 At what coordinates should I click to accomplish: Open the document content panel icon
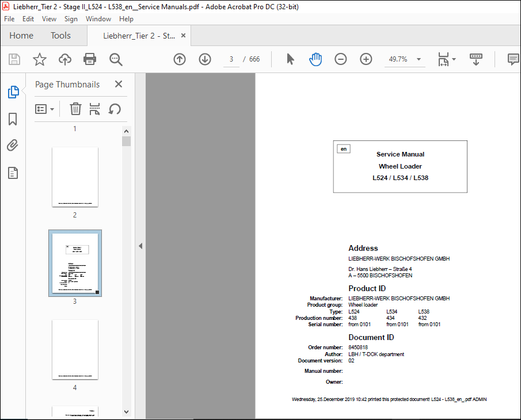point(13,173)
